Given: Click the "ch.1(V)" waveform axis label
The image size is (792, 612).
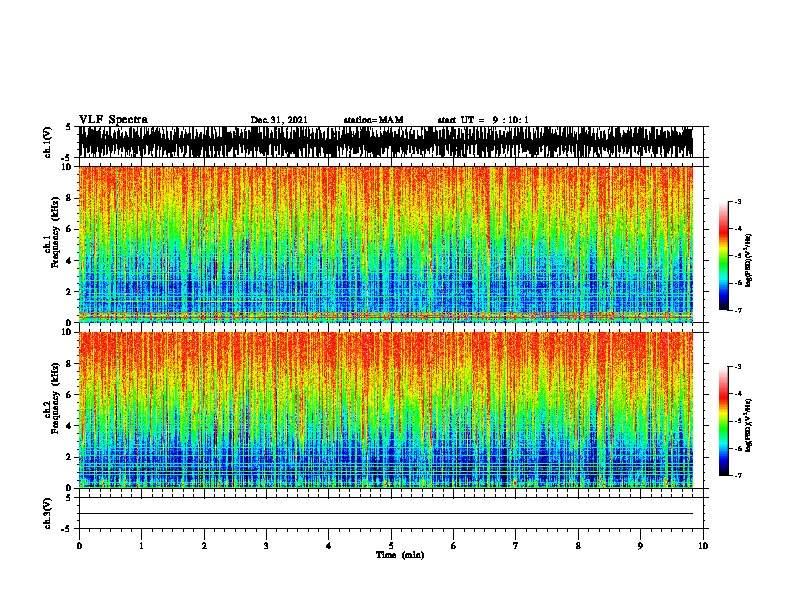Looking at the screenshot, I should tap(48, 142).
